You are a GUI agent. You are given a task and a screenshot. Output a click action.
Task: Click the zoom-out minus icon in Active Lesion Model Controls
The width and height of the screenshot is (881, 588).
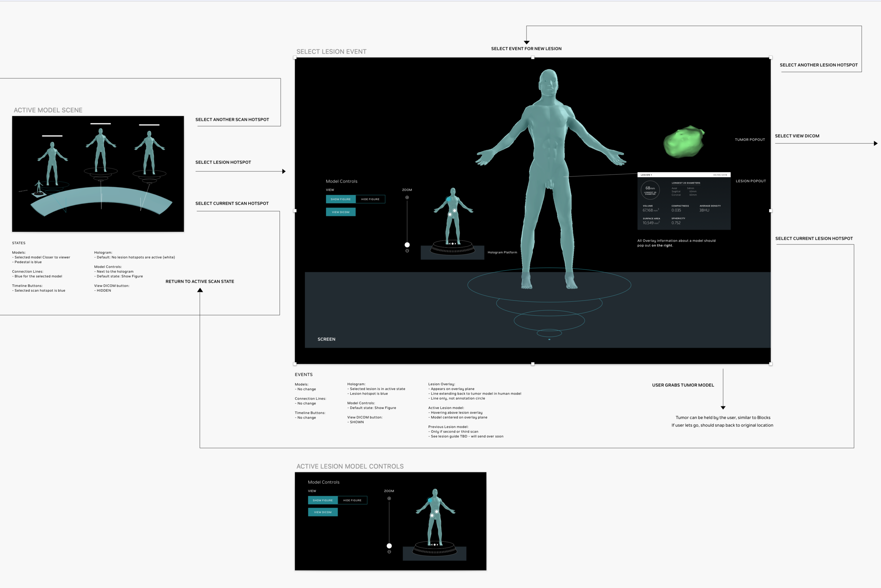pyautogui.click(x=389, y=552)
